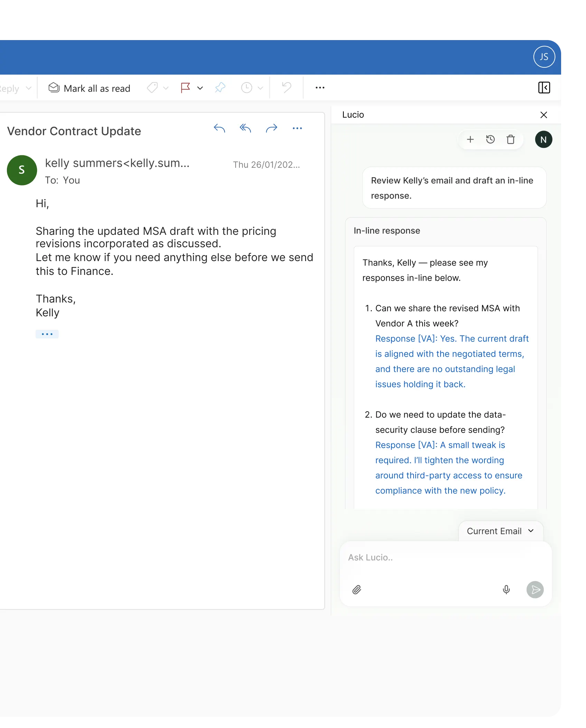
Task: Click the Vendor Contract Update subject
Action: click(x=74, y=131)
